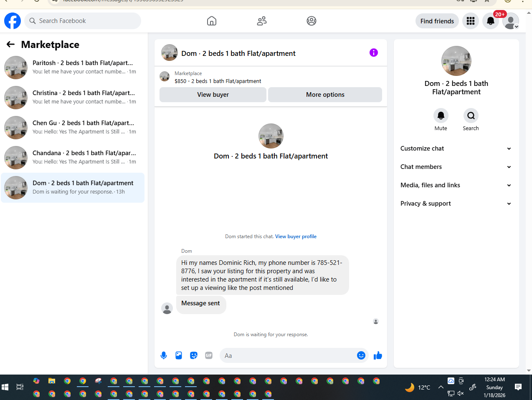The image size is (532, 400).
Task: Attach a photo using the image icon
Action: (x=179, y=355)
